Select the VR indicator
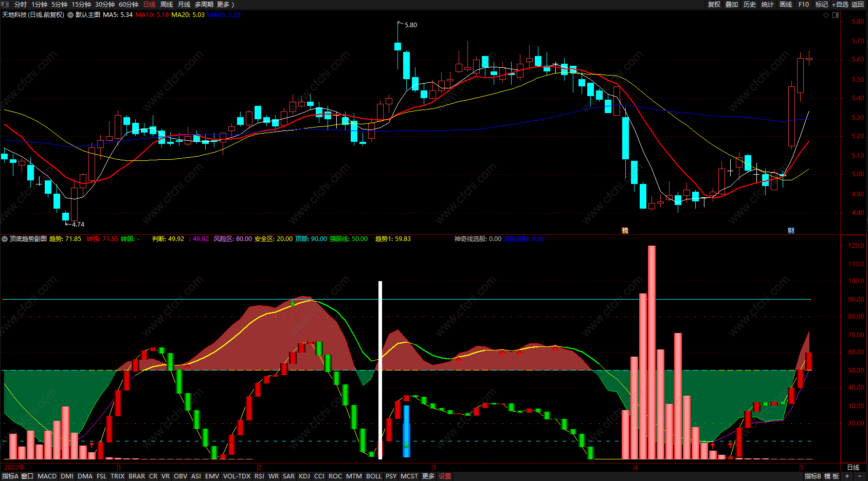868x481 pixels. point(166,476)
